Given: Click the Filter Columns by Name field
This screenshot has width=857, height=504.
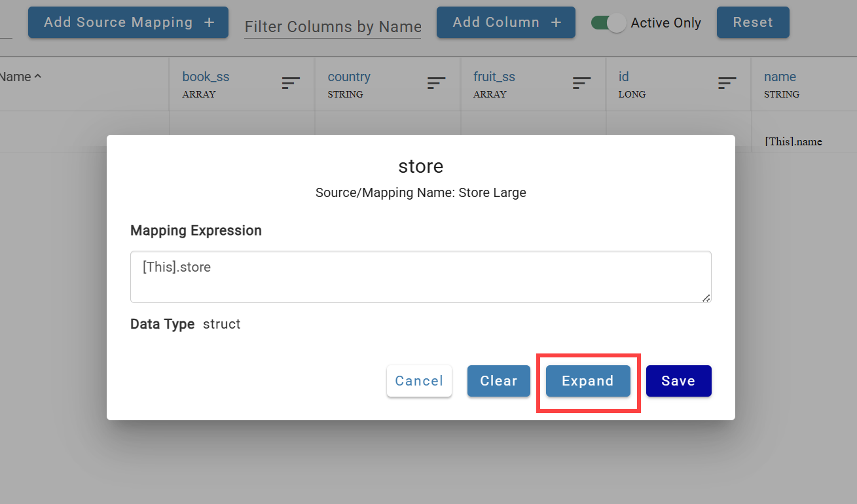Looking at the screenshot, I should pos(333,27).
